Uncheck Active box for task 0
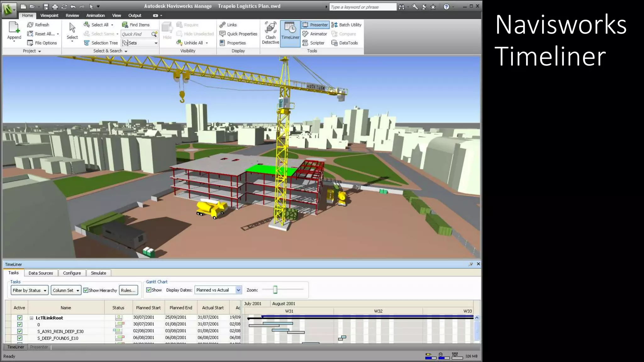The image size is (644, 362). click(x=20, y=325)
